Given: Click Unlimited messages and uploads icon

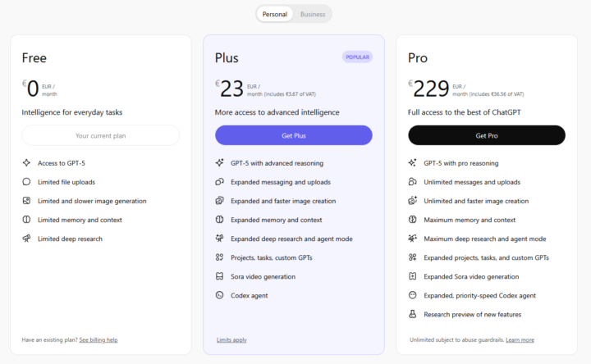Looking at the screenshot, I should click(x=412, y=182).
